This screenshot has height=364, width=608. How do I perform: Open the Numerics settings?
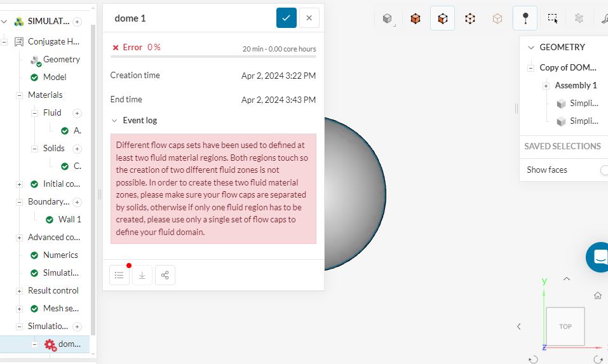[60, 255]
